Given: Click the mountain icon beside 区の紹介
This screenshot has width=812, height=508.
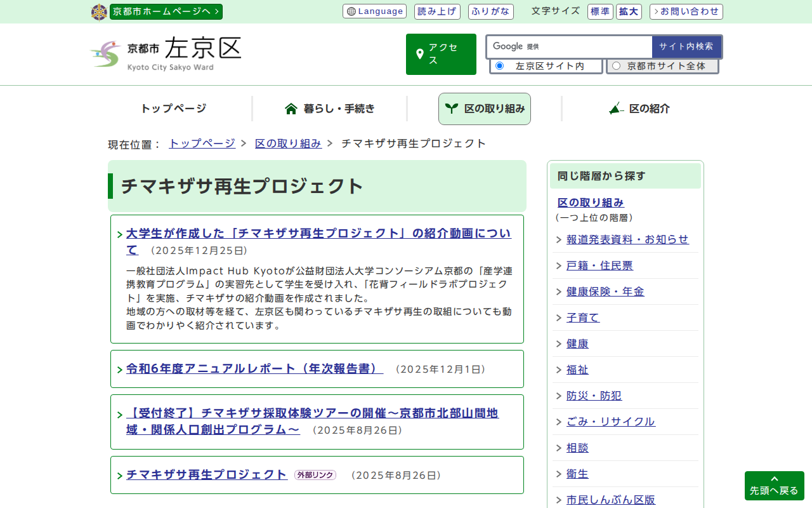Looking at the screenshot, I should [x=616, y=109].
